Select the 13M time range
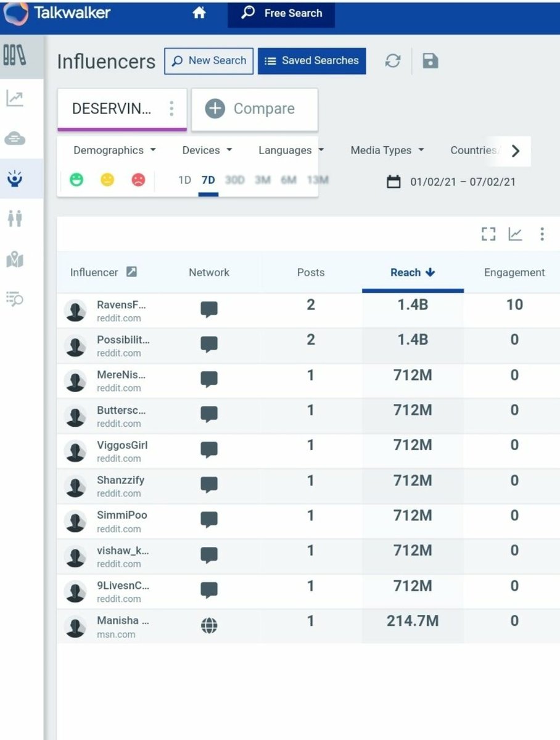The image size is (560, 740). coord(317,180)
